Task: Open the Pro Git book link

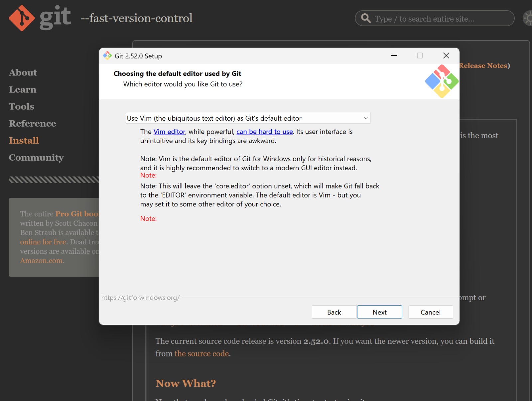Action: pos(77,214)
